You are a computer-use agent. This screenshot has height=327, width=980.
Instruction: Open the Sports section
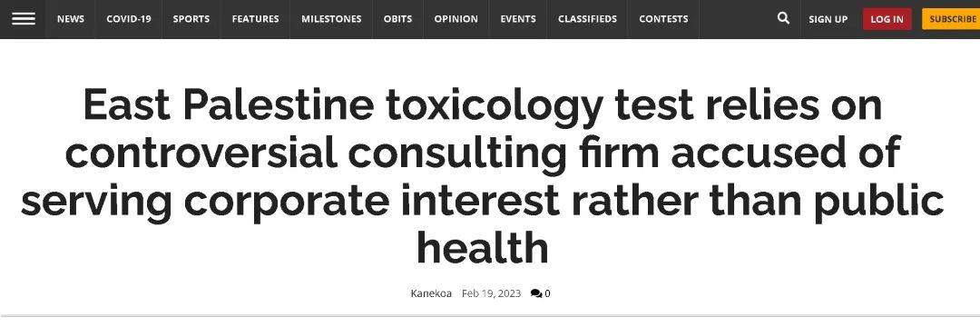[191, 19]
